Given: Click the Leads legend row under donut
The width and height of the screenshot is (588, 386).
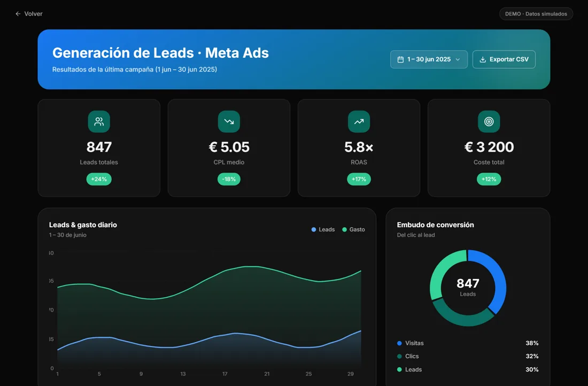Looking at the screenshot, I should [468, 369].
